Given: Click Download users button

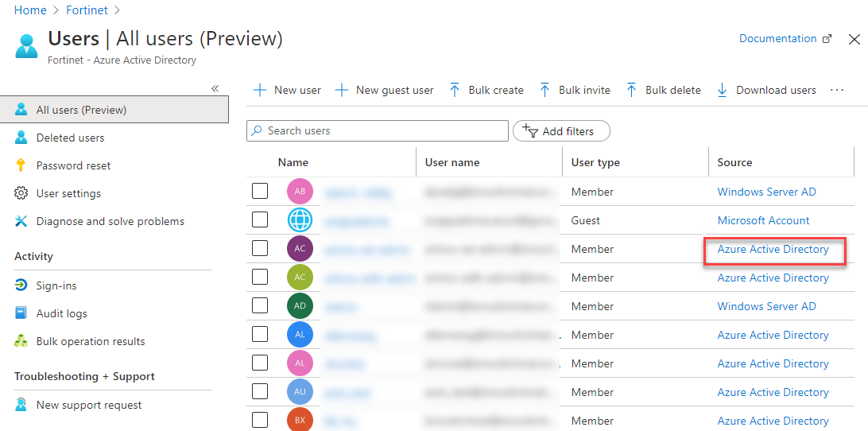Looking at the screenshot, I should 765,91.
